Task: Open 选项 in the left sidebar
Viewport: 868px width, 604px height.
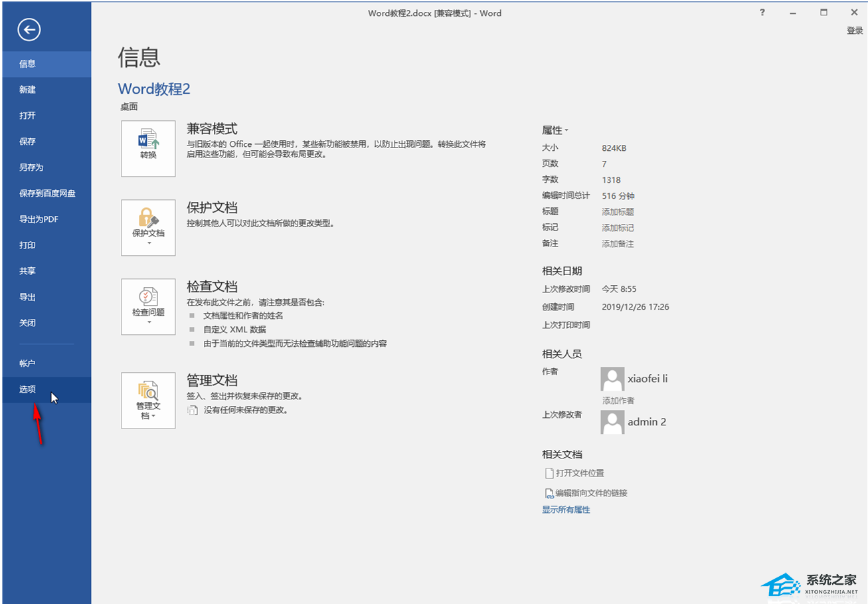Action: point(28,389)
